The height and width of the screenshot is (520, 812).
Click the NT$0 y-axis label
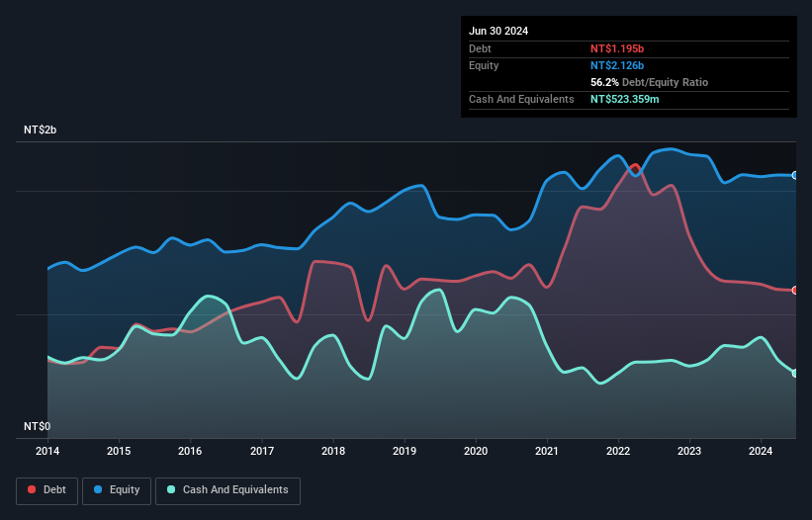point(38,426)
